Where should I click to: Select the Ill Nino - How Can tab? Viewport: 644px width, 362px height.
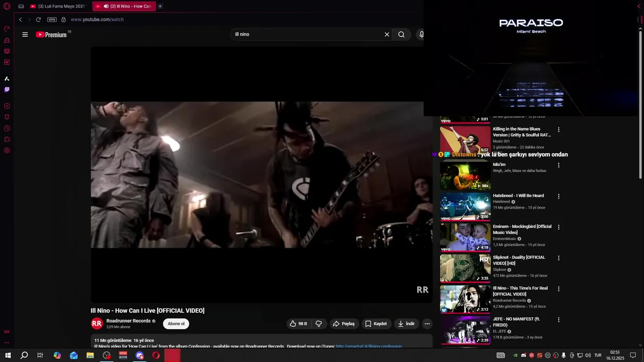124,7
